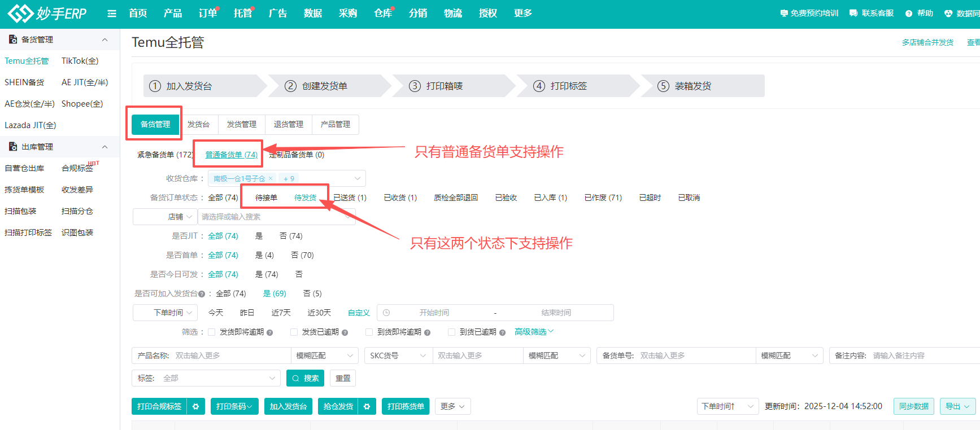This screenshot has width=980, height=430.
Task: Switch to the 产品管理 tab
Action: point(336,124)
